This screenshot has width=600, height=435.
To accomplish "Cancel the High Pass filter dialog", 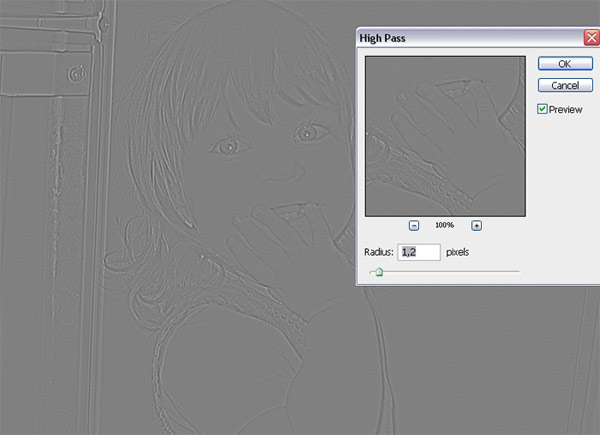I will coord(565,85).
